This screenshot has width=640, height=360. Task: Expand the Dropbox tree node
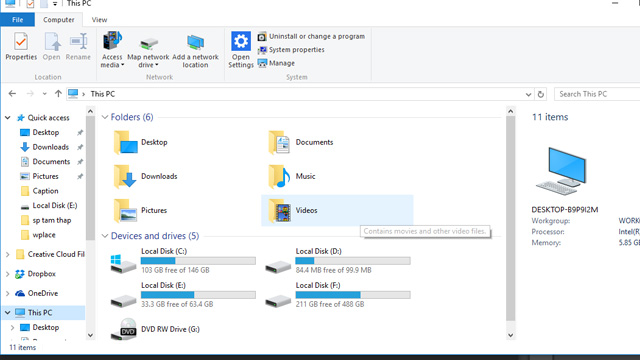(x=8, y=274)
